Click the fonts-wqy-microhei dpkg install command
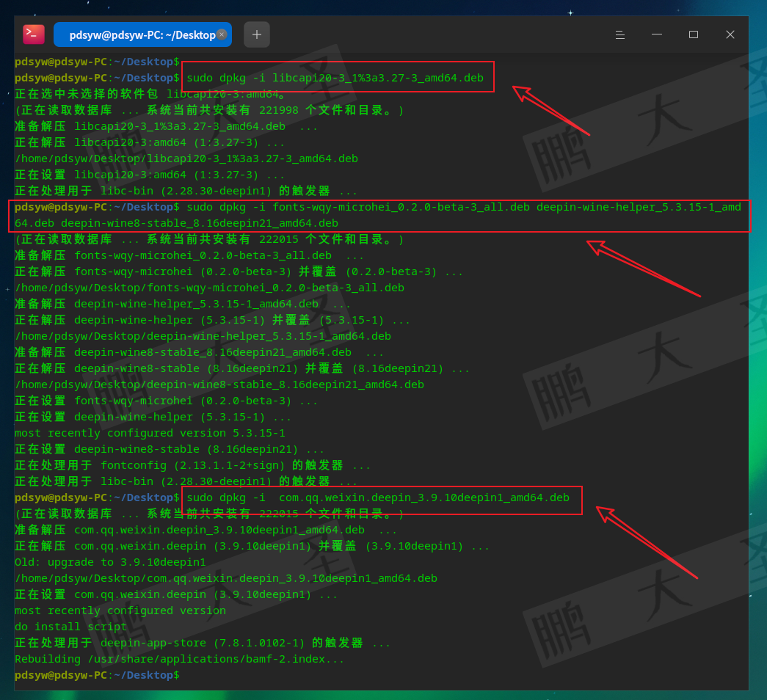Viewport: 767px width, 700px height. [462, 207]
